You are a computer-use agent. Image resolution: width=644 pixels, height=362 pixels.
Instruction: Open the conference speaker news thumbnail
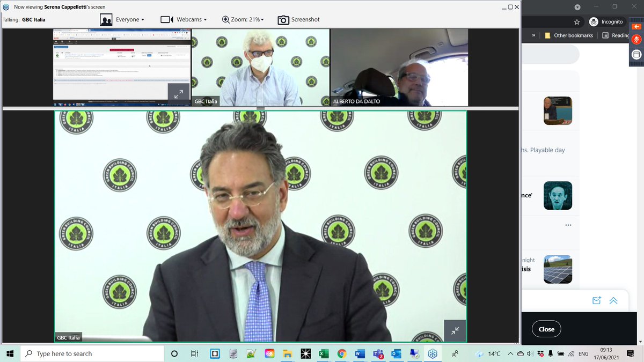coord(558,110)
